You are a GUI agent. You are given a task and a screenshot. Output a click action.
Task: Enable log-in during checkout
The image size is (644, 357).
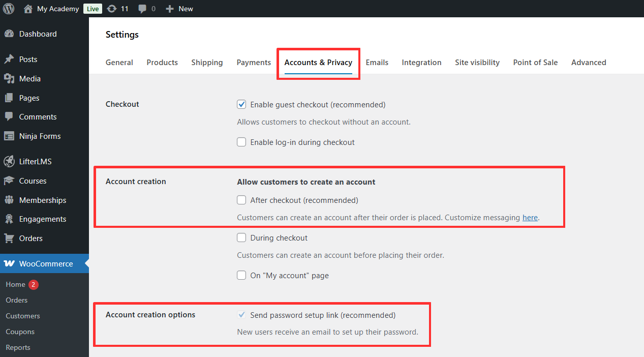pos(241,142)
